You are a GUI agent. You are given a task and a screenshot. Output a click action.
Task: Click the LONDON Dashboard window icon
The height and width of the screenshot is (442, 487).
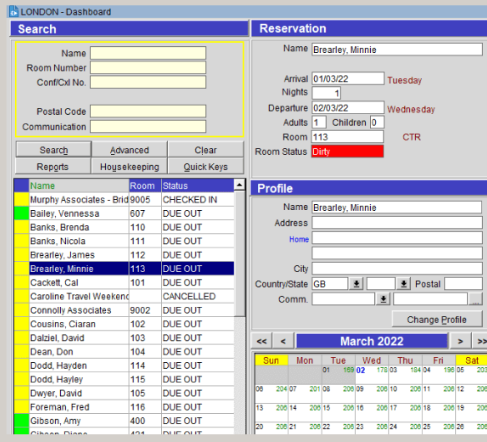coord(13,12)
